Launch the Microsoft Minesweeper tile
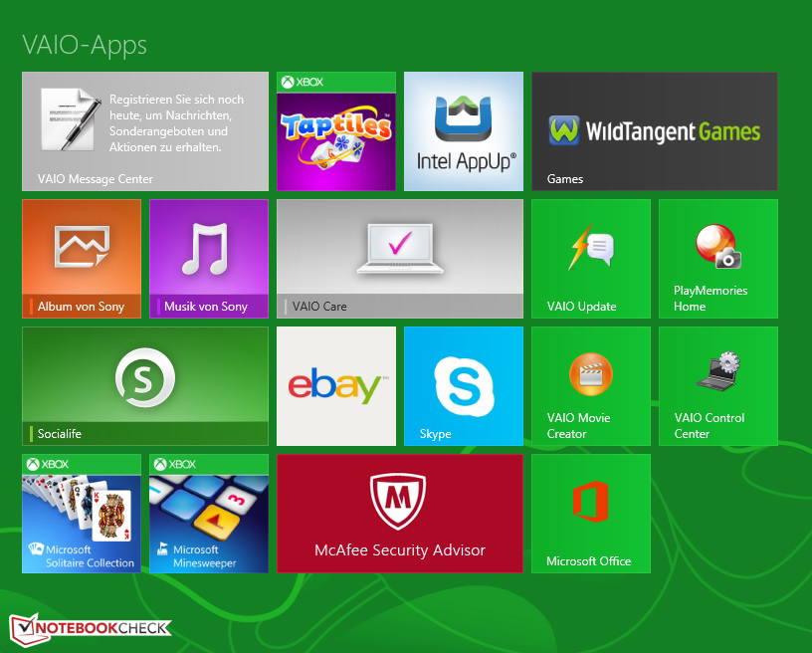 pyautogui.click(x=209, y=514)
